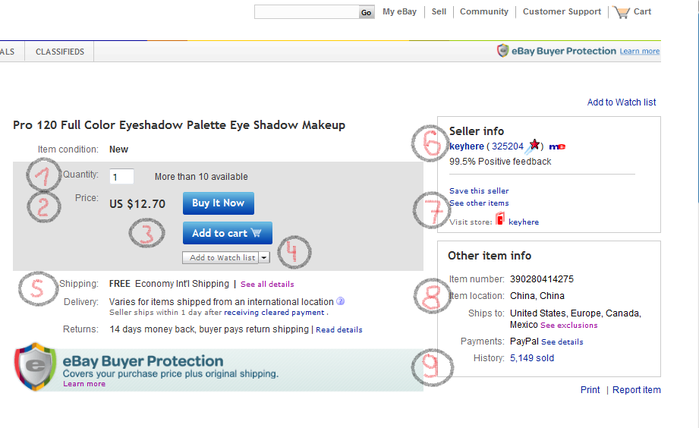Click the large eBay shield logo at bottom
The image size is (699, 428).
(35, 366)
